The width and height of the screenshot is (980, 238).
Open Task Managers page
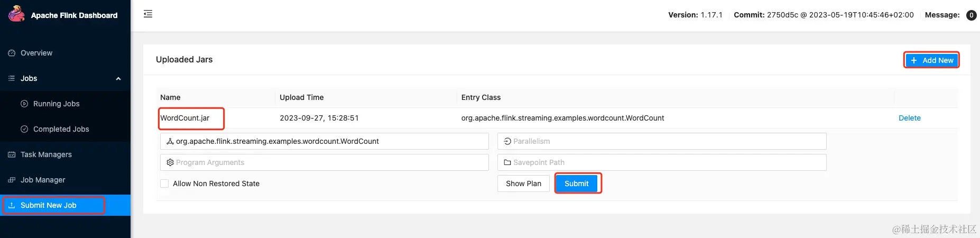click(46, 154)
